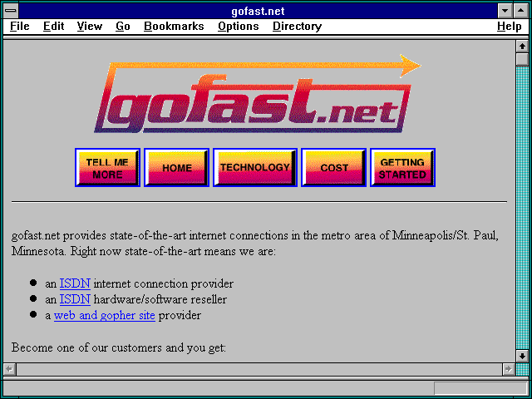This screenshot has width=532, height=399.
Task: Open the TECHNOLOGY page button
Action: click(x=255, y=168)
